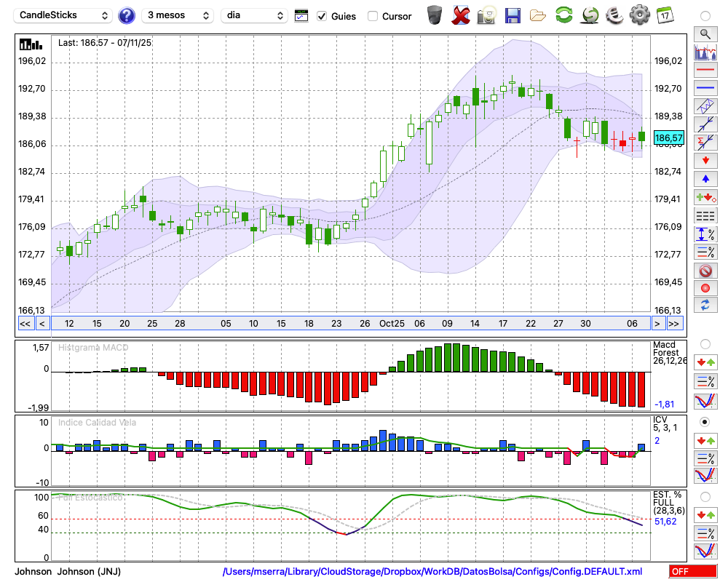Viewport: 728px width, 582px height.
Task: Click the red OFF status indicator
Action: click(x=692, y=572)
